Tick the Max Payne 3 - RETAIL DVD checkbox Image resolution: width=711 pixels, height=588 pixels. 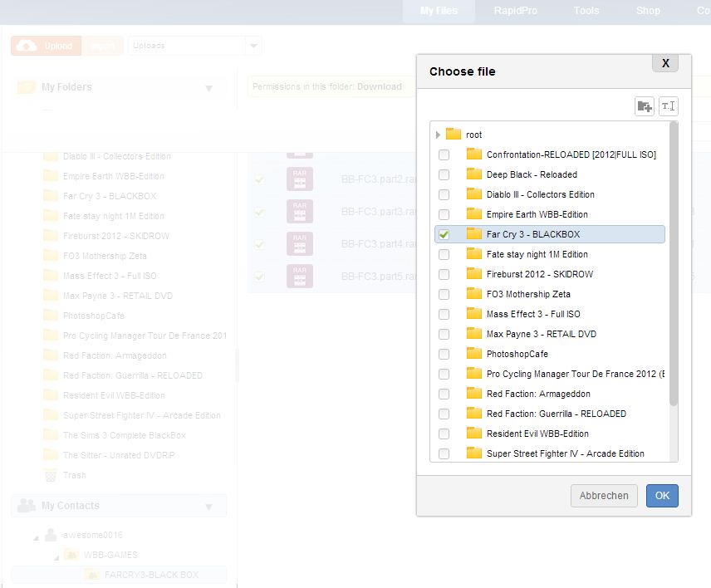444,335
